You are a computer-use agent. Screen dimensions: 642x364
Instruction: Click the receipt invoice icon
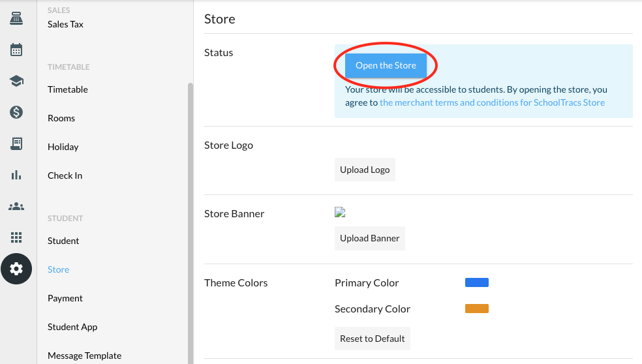tap(16, 144)
